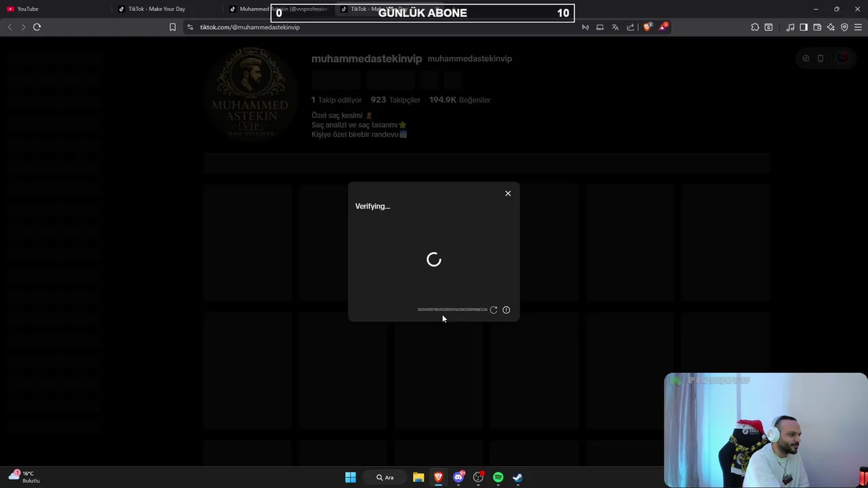Open Brave Wallet icon
This screenshot has height=488, width=868.
point(817,27)
